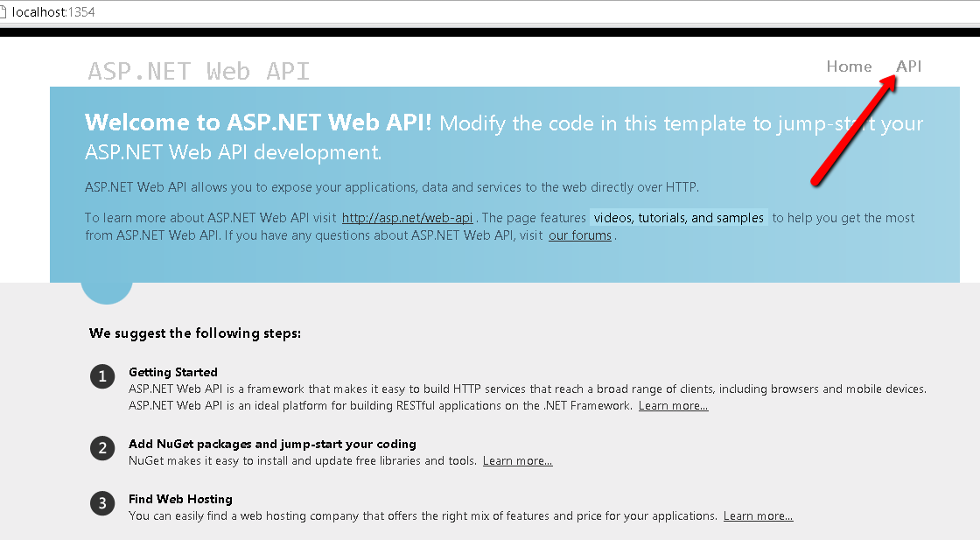Click We suggest the following steps heading
This screenshot has width=980, height=540.
point(195,333)
